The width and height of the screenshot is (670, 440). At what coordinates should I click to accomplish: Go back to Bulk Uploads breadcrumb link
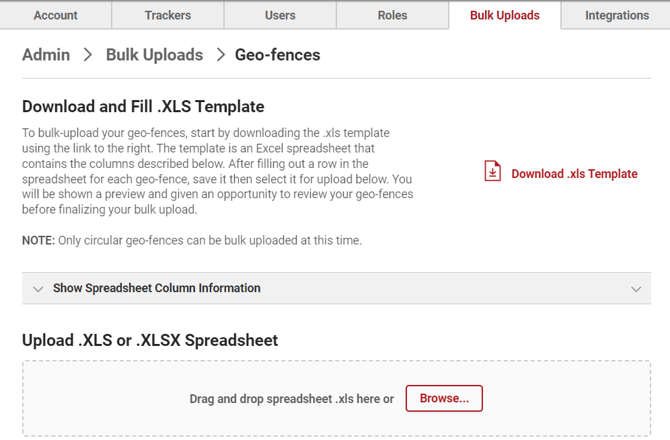(x=154, y=55)
